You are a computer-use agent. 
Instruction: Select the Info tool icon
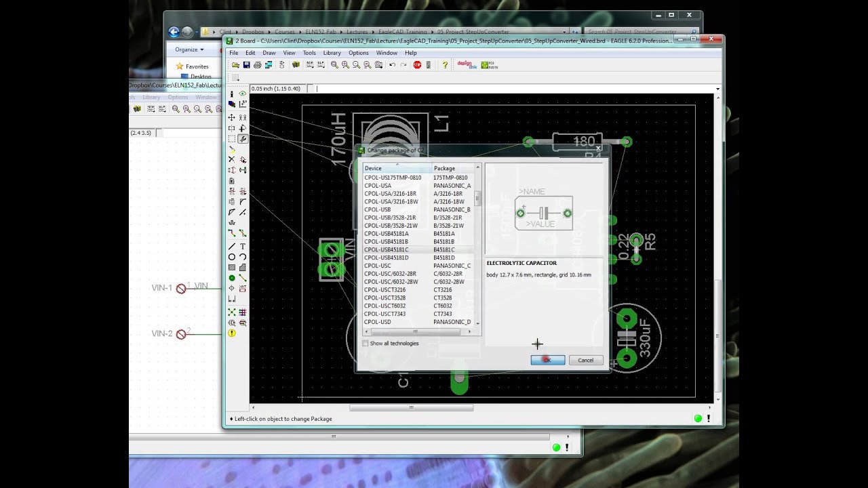click(x=232, y=94)
